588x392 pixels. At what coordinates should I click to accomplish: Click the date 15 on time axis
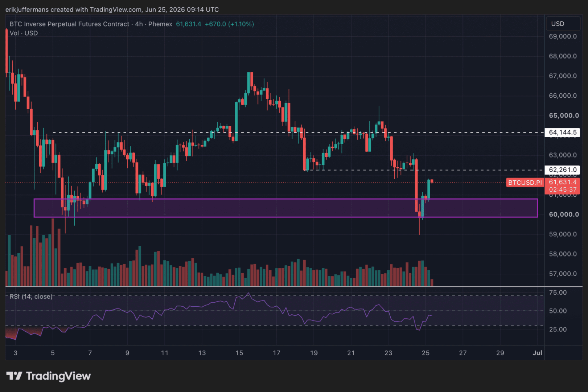coord(239,353)
